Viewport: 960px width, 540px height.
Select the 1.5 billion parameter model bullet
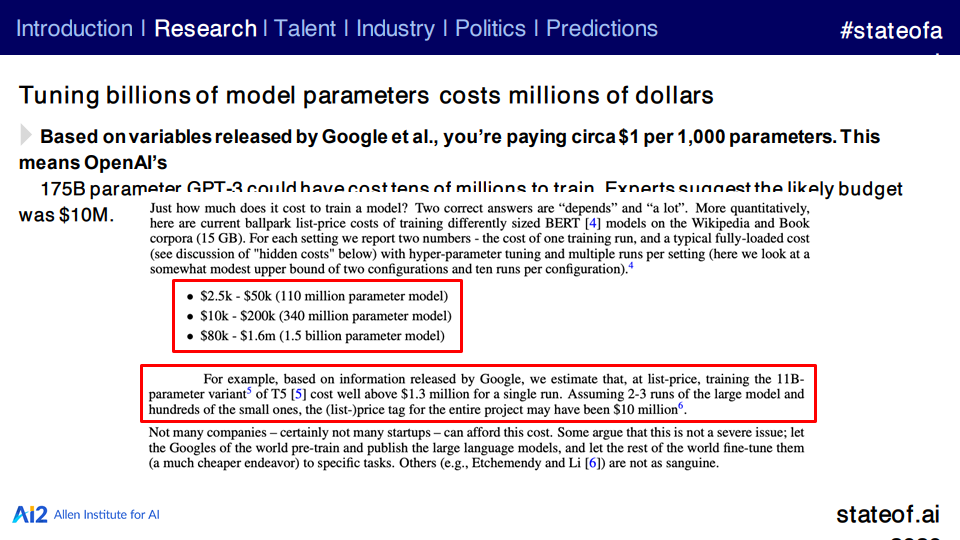[316, 336]
